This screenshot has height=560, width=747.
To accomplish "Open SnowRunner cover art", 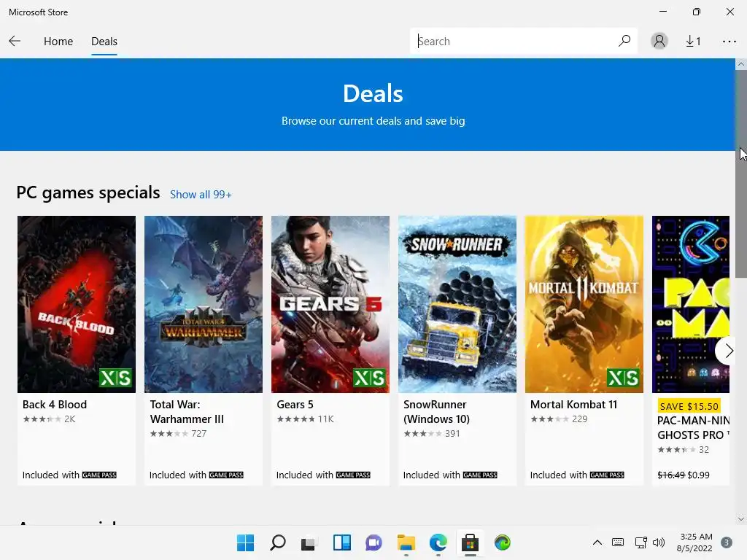I will tap(457, 304).
